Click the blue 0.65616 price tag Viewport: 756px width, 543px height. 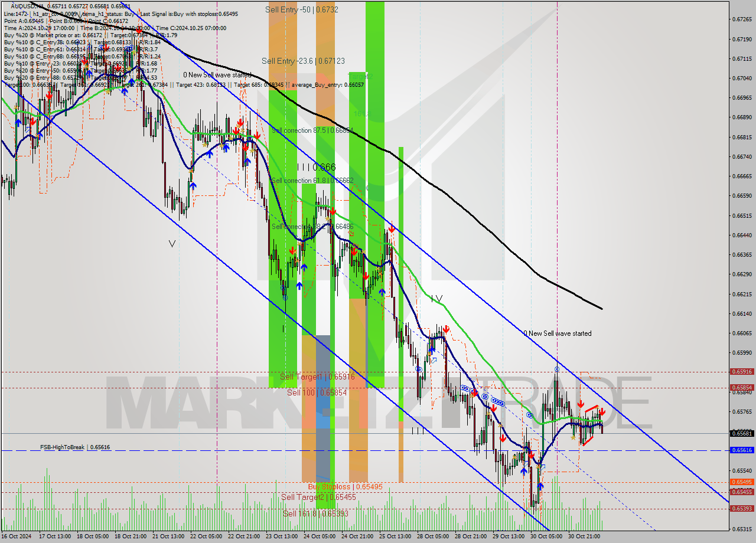742,450
